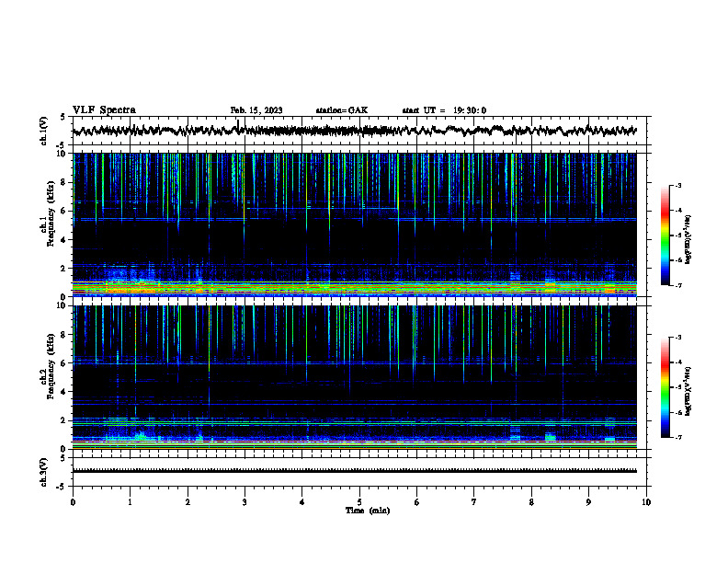Viewport: 728px width, 563px height.
Task: Click the ch.3 voltage waveform trace
Action: click(354, 471)
